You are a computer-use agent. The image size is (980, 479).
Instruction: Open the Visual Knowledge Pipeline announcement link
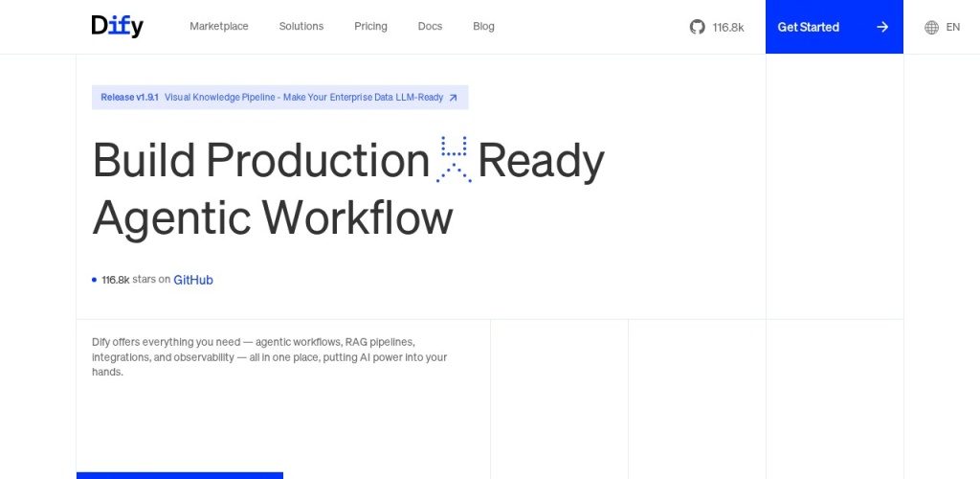(303, 98)
